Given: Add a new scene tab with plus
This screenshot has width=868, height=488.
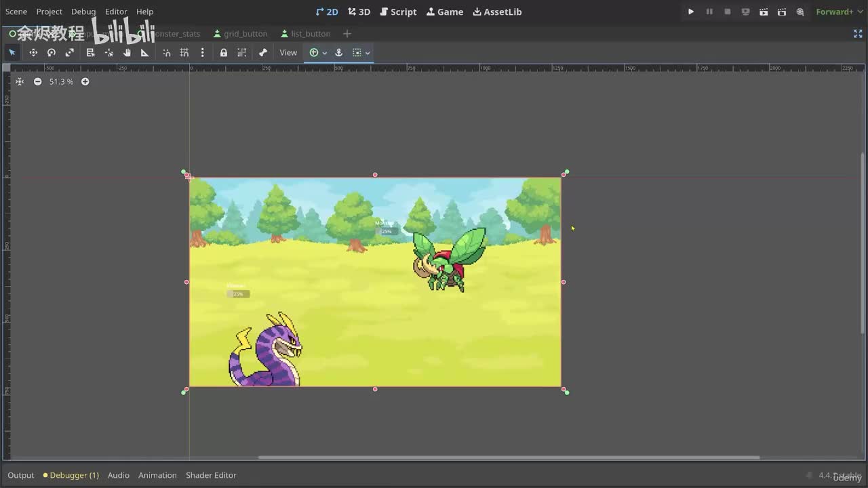Looking at the screenshot, I should click(347, 33).
